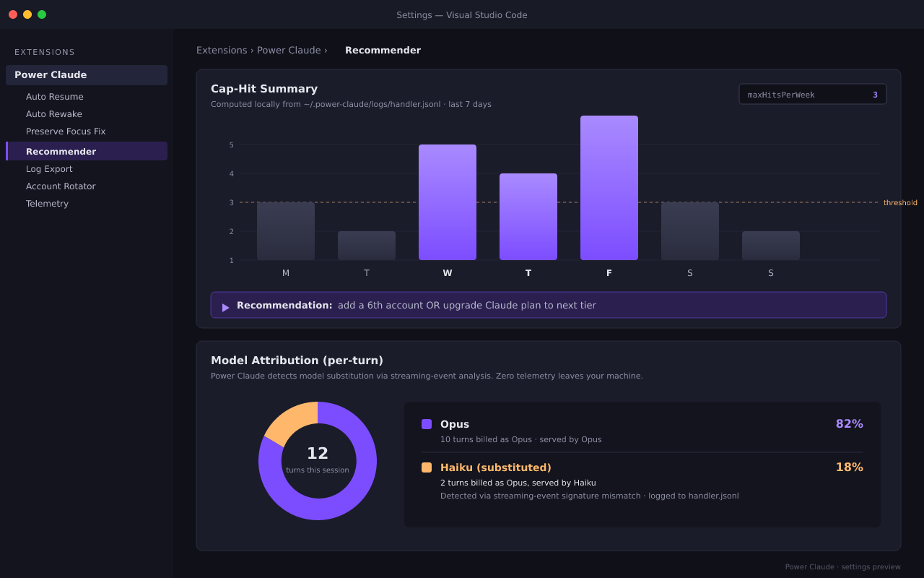Click the Extensions breadcrumb link

click(222, 51)
